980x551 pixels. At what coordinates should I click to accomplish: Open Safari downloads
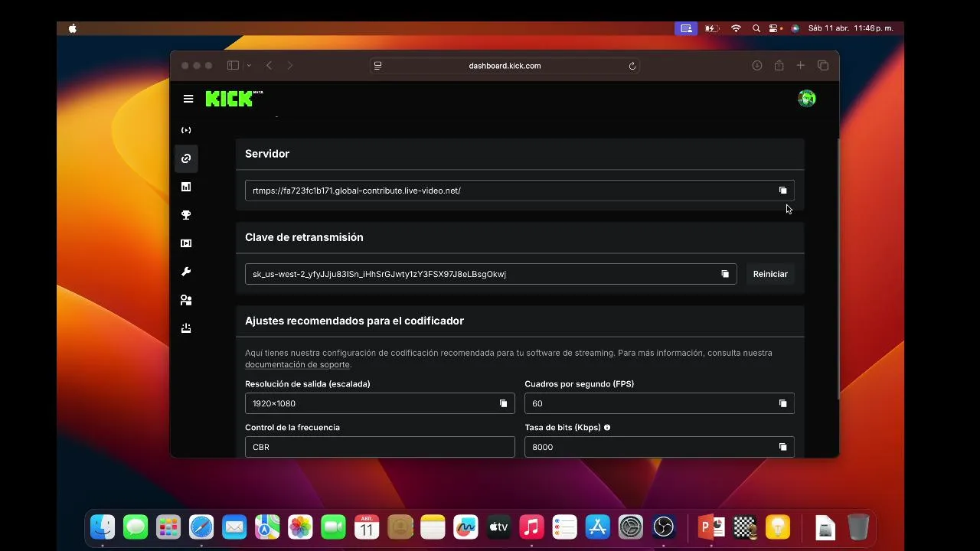(x=757, y=66)
